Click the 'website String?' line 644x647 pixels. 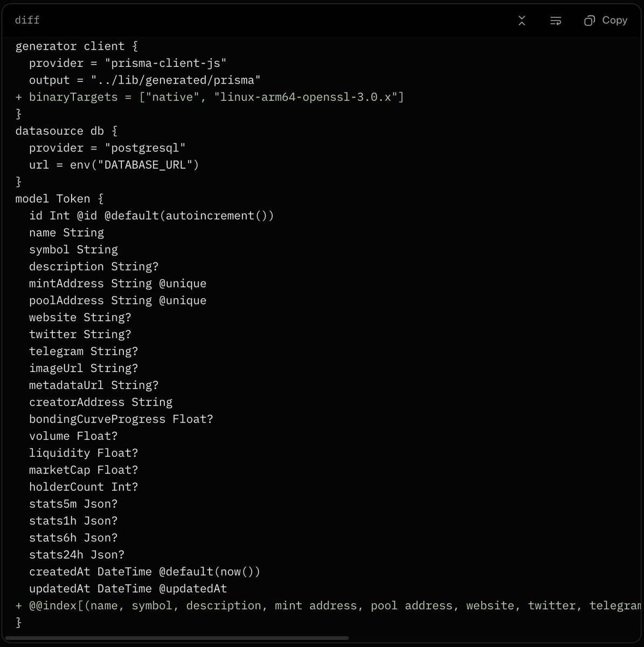(80, 318)
